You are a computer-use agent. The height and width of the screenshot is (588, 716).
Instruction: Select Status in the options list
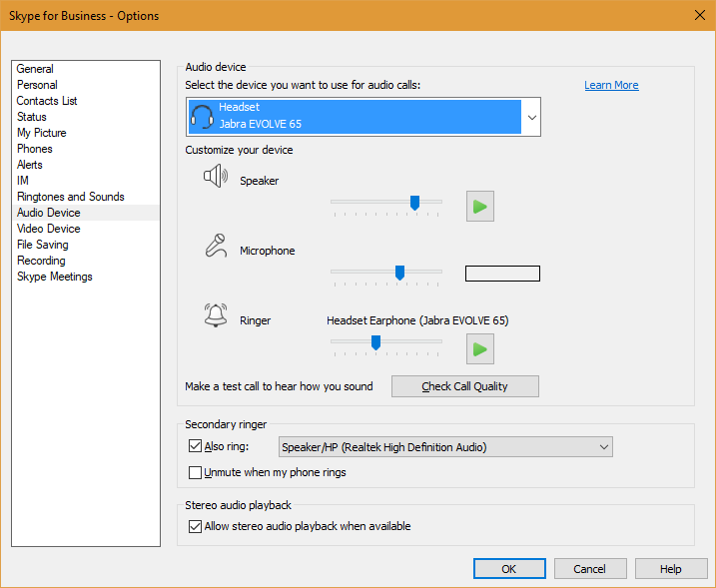click(86, 117)
